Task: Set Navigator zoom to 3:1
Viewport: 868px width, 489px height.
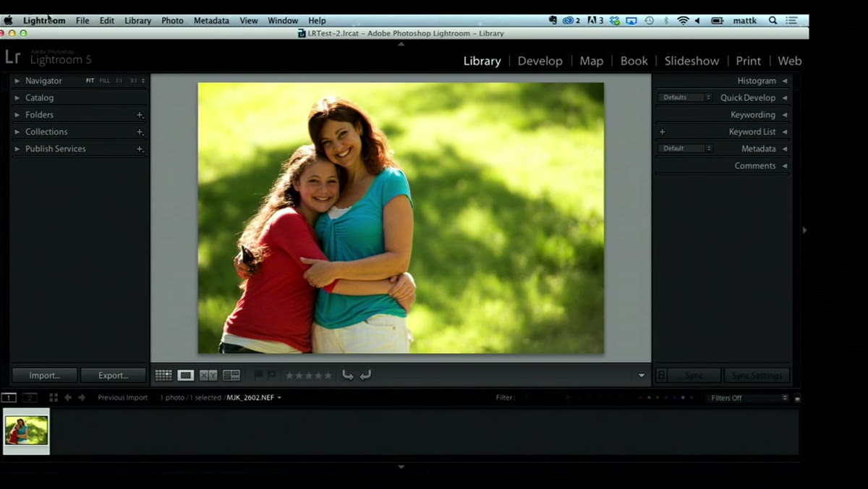Action: (x=133, y=81)
